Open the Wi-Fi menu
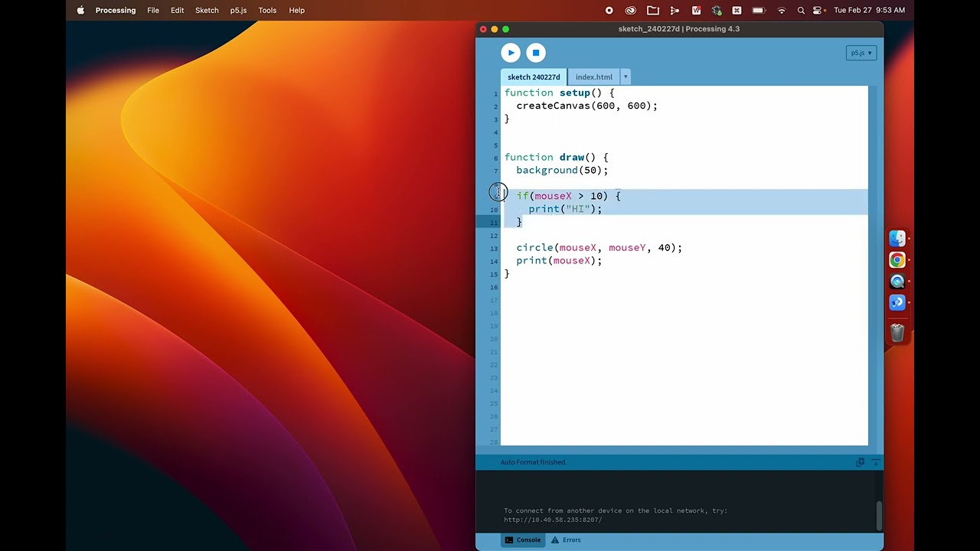Image resolution: width=980 pixels, height=551 pixels. click(782, 10)
